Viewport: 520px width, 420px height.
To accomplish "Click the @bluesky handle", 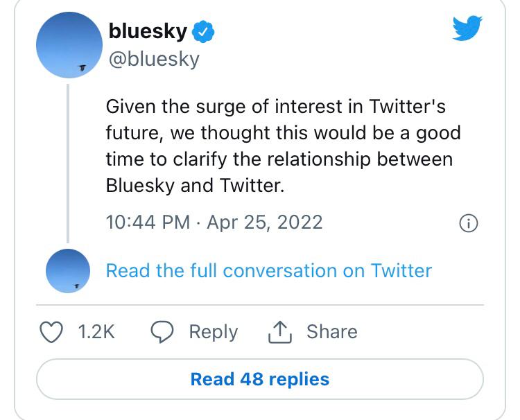I will [154, 59].
